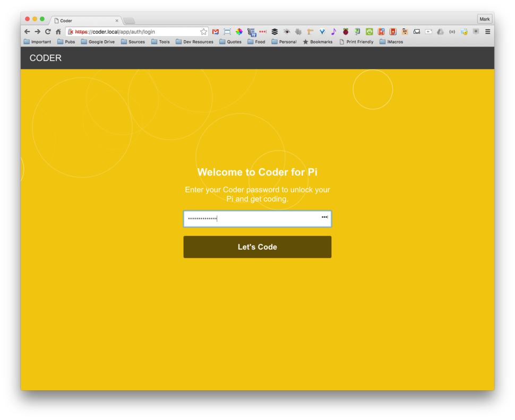515x420 pixels.
Task: Open the Chrome hamburger menu
Action: [487, 32]
